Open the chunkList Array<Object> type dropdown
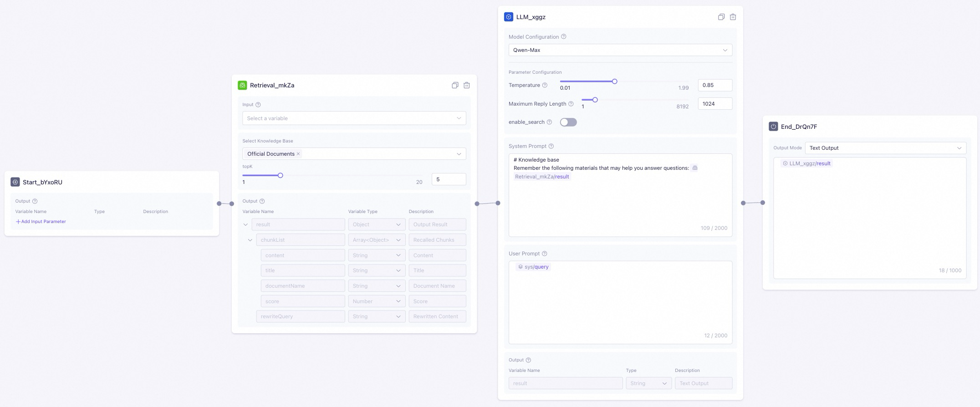 point(377,240)
